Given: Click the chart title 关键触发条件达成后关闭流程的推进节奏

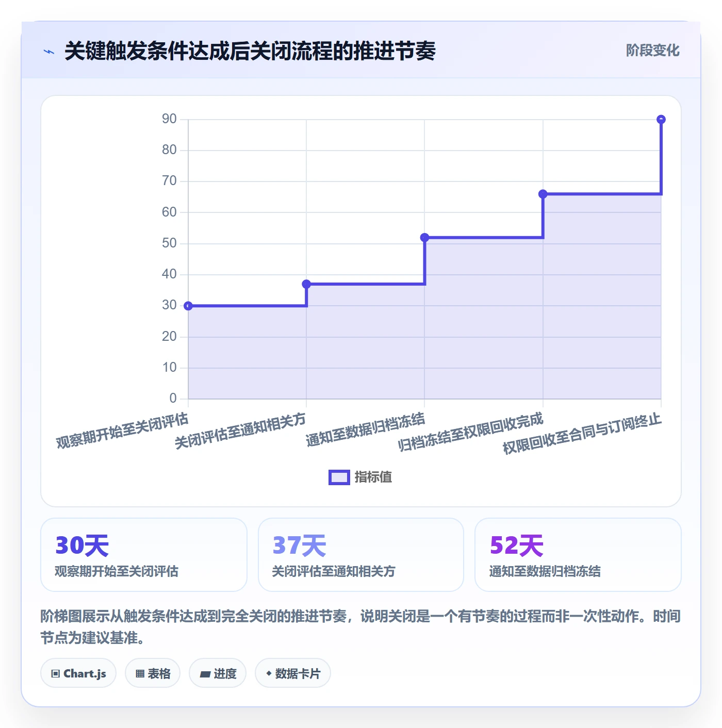Looking at the screenshot, I should [250, 51].
